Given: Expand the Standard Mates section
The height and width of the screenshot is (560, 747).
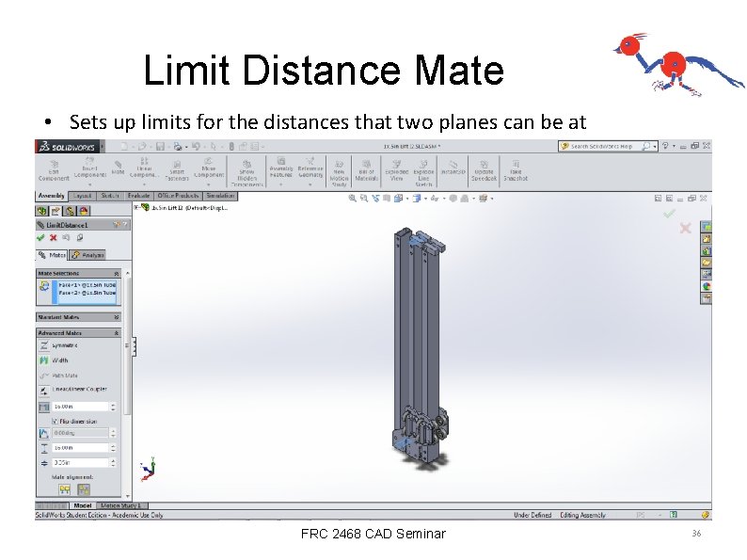Looking at the screenshot, I should 117,317.
